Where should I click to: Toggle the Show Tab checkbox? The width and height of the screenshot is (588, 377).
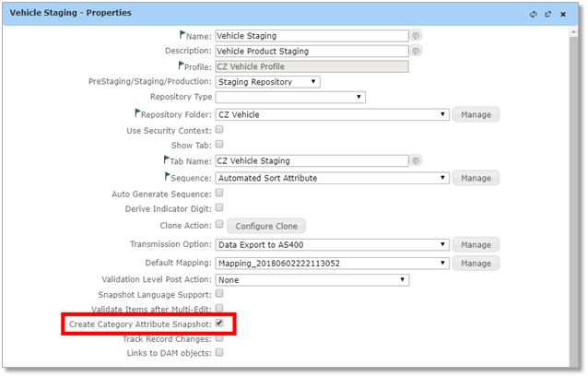[x=219, y=146]
